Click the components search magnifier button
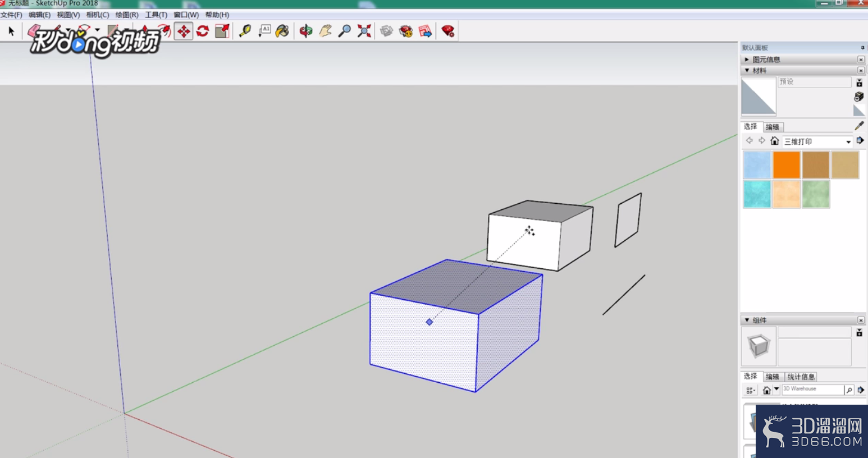The width and height of the screenshot is (868, 458). click(849, 390)
